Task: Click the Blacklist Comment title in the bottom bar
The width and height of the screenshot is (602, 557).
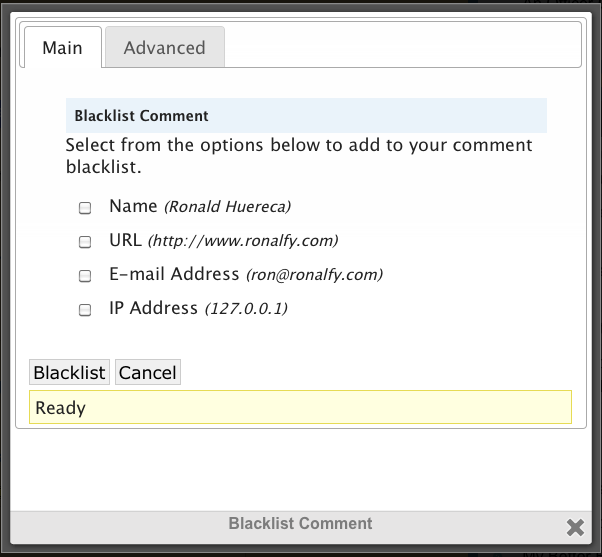Action: (x=300, y=524)
